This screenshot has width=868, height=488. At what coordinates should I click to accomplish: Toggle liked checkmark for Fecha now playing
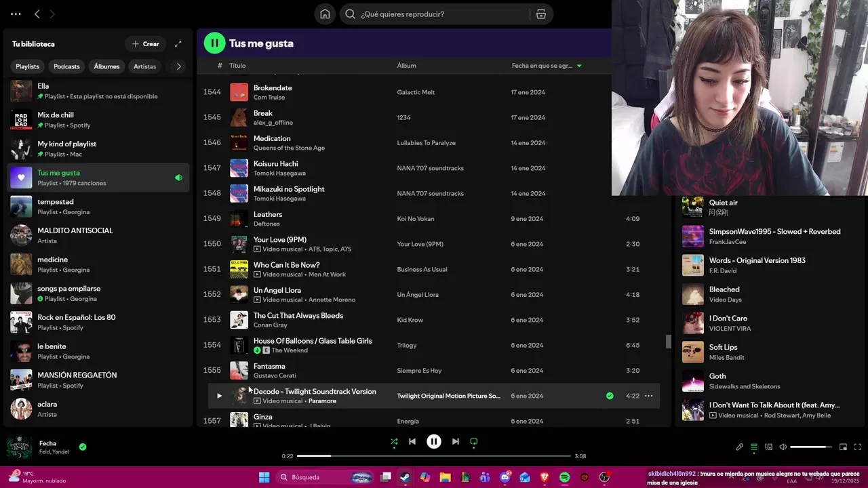[83, 447]
